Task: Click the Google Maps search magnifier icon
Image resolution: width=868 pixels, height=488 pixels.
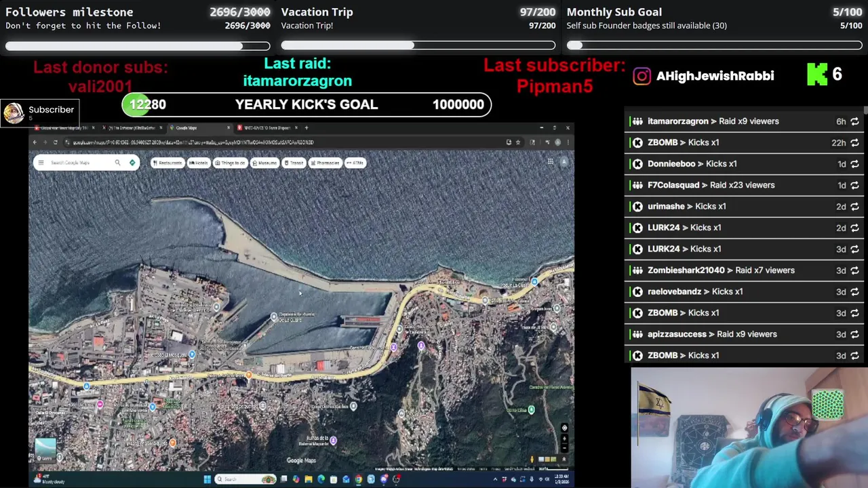Action: 117,163
